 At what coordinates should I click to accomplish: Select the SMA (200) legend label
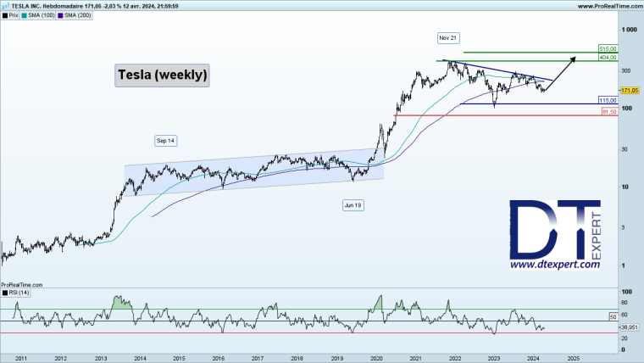pos(78,15)
